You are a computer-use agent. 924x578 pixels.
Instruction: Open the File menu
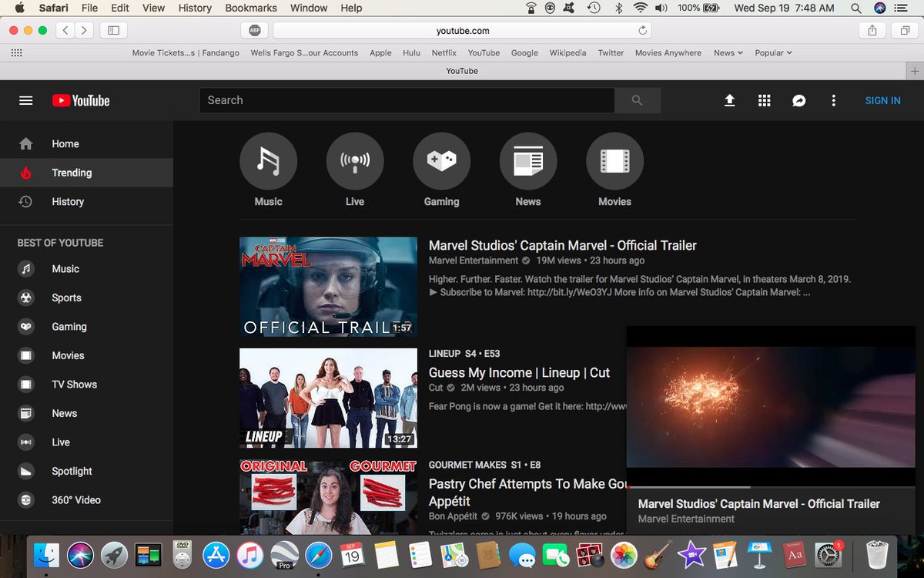[89, 8]
